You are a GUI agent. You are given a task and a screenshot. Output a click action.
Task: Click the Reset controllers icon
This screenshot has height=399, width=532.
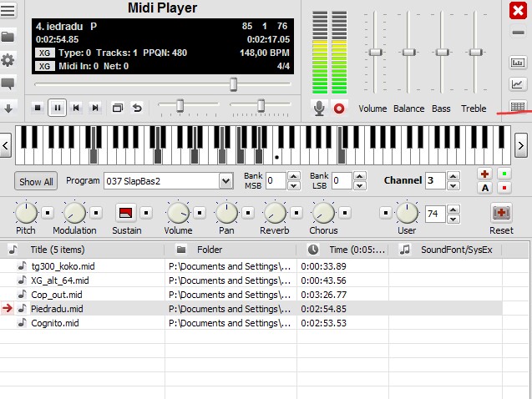click(x=501, y=213)
